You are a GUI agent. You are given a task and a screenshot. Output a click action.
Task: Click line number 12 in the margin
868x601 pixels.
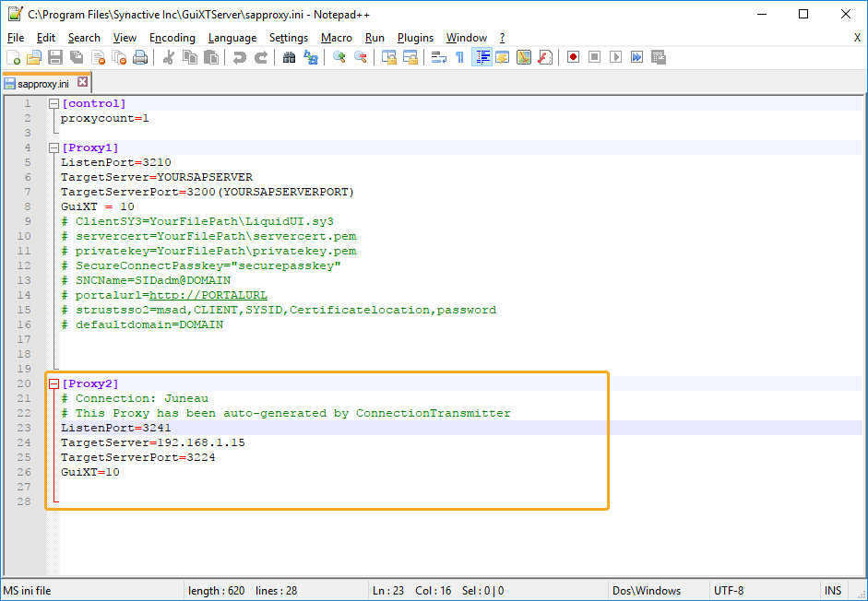click(x=24, y=265)
